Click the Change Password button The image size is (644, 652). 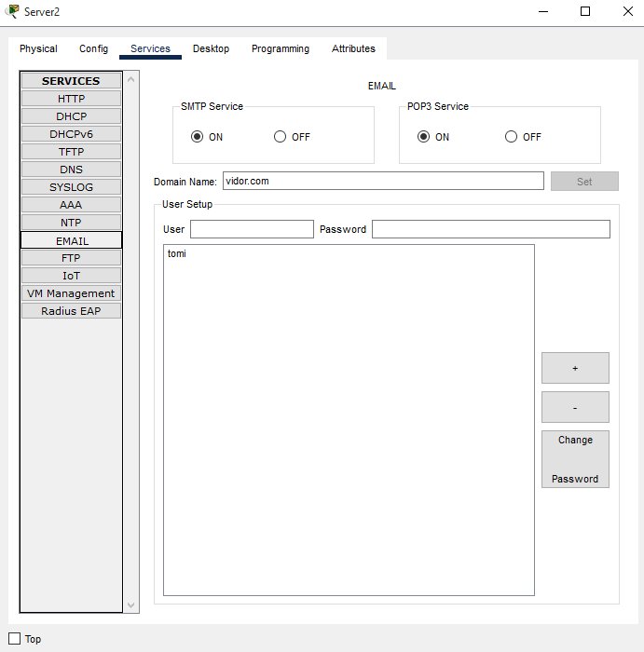click(575, 459)
